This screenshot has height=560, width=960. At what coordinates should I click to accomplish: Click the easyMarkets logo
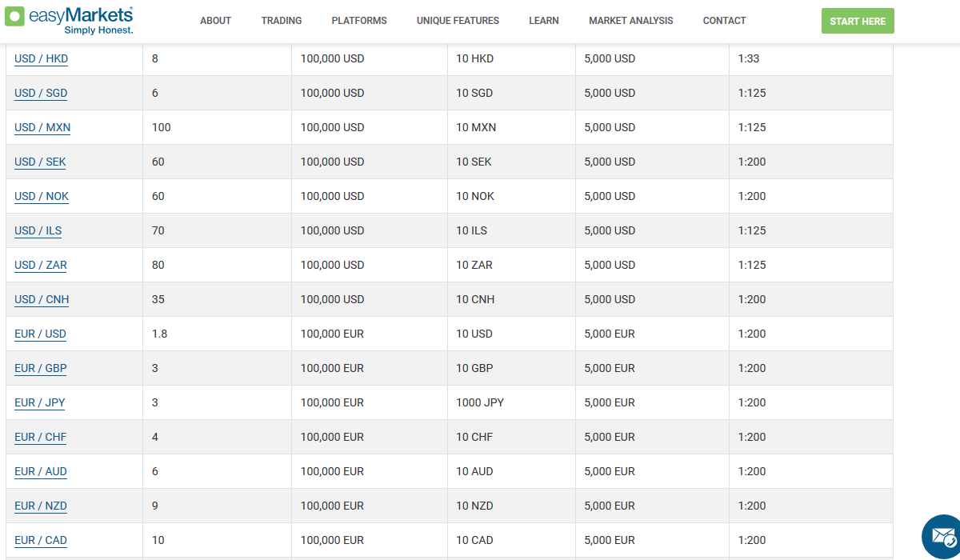(69, 20)
